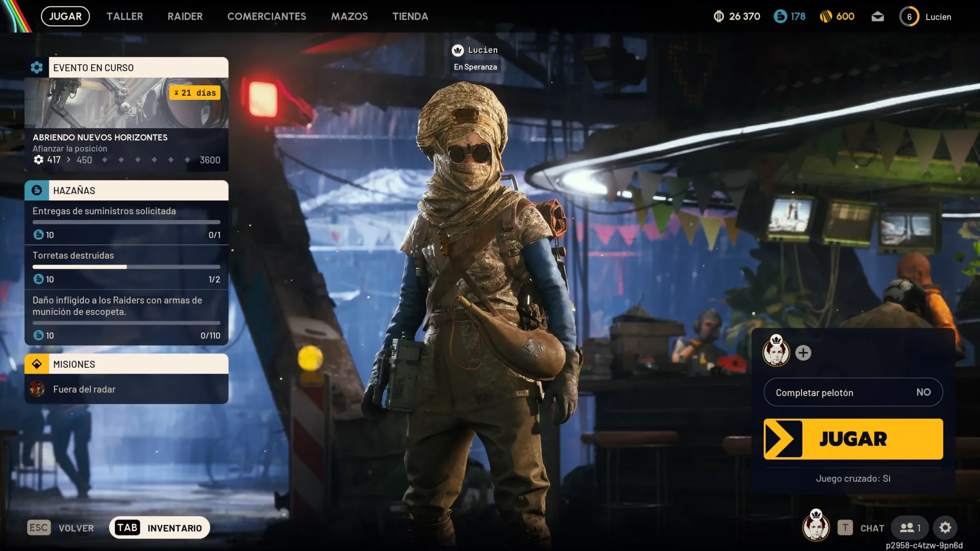Select the Daño infligido a los Raiders feat

click(x=126, y=318)
